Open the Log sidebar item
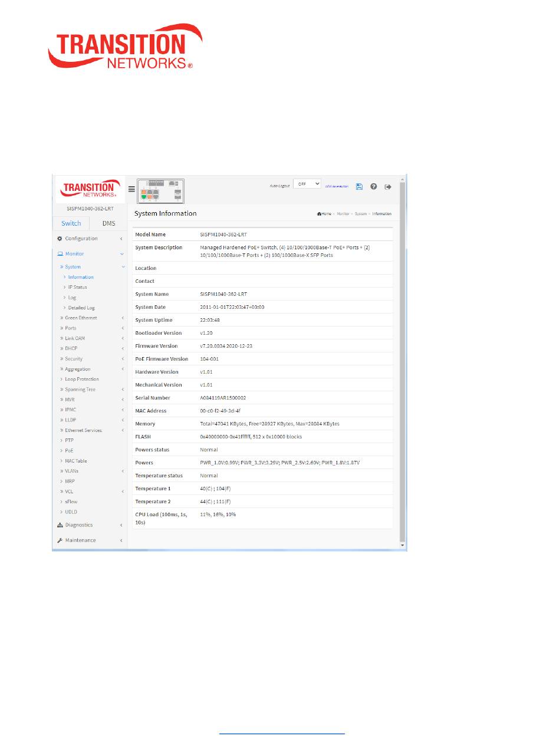Image resolution: width=560 pixels, height=739 pixels. pos(72,298)
